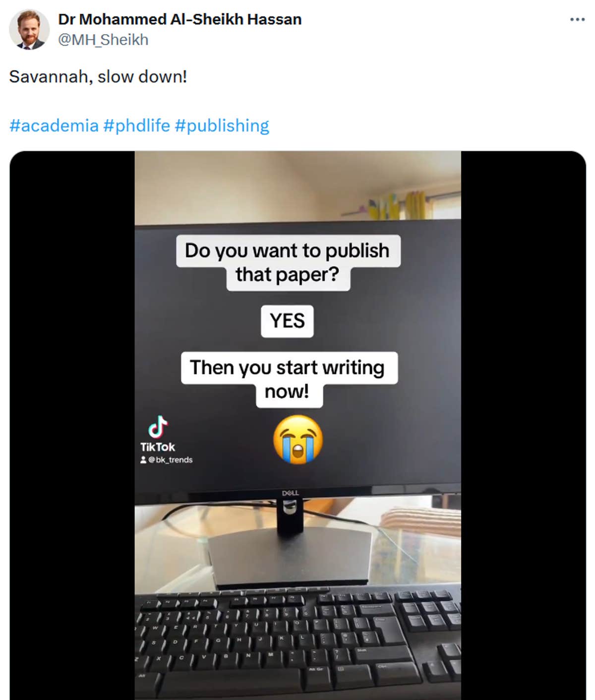This screenshot has width=595, height=700.
Task: Open the @MH_Sheikh handle link
Action: (x=103, y=40)
